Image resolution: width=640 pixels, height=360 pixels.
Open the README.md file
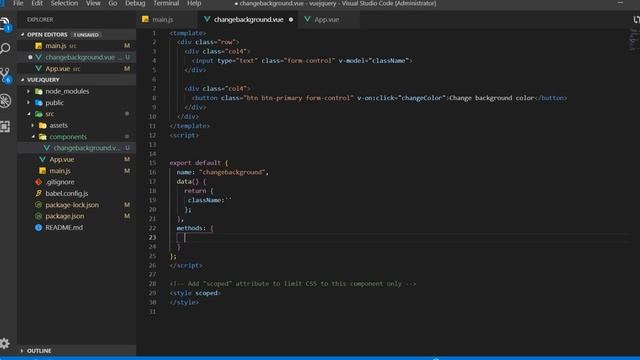[76, 228]
